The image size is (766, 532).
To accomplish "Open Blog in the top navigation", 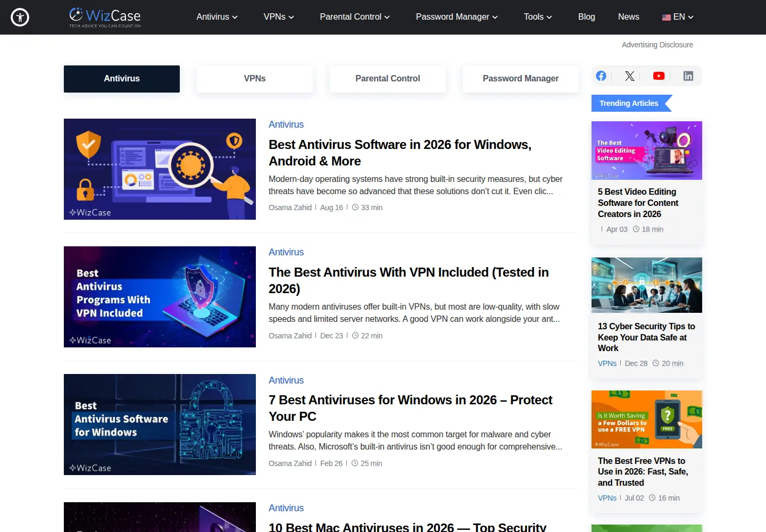I will 587,17.
